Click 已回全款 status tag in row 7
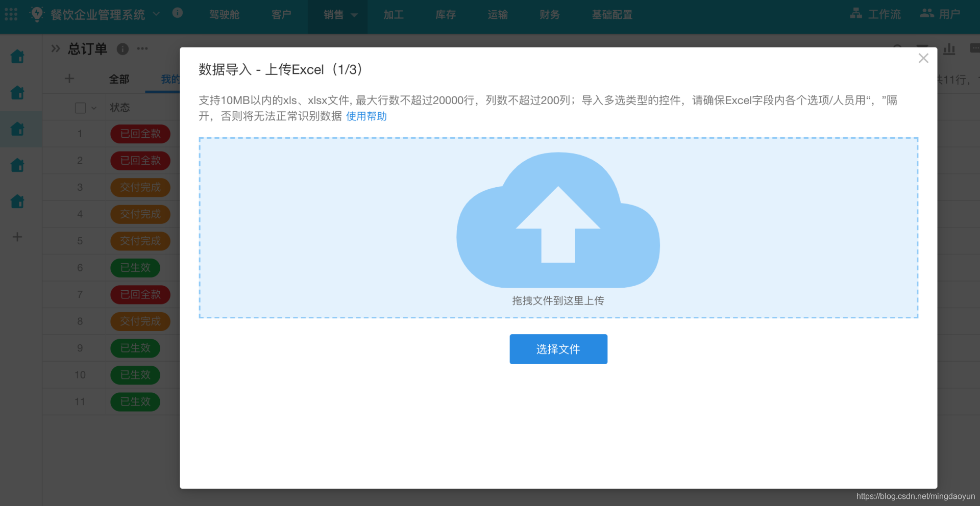The image size is (980, 506). tap(140, 294)
